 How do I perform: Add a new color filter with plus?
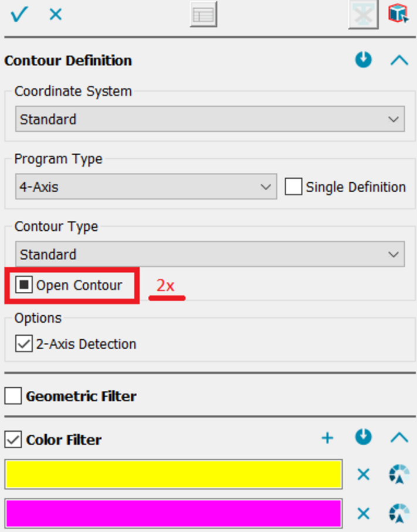click(327, 438)
